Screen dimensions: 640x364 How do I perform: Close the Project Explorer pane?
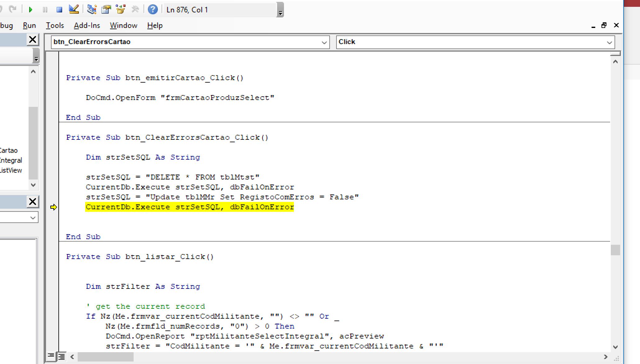pyautogui.click(x=33, y=40)
